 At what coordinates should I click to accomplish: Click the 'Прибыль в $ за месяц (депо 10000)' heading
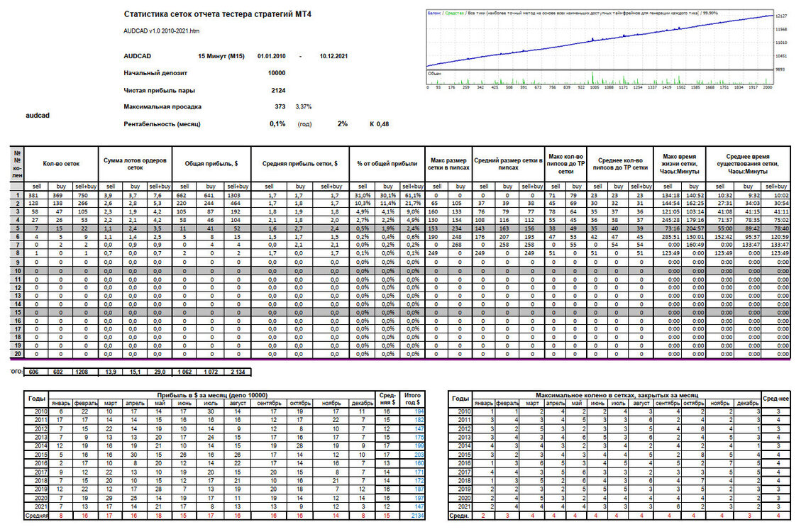(x=212, y=395)
